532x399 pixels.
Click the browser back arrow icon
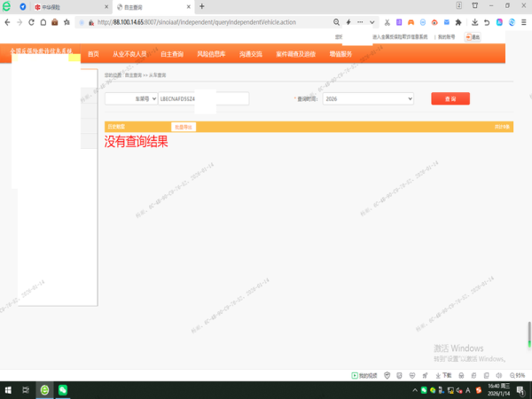pyautogui.click(x=8, y=21)
